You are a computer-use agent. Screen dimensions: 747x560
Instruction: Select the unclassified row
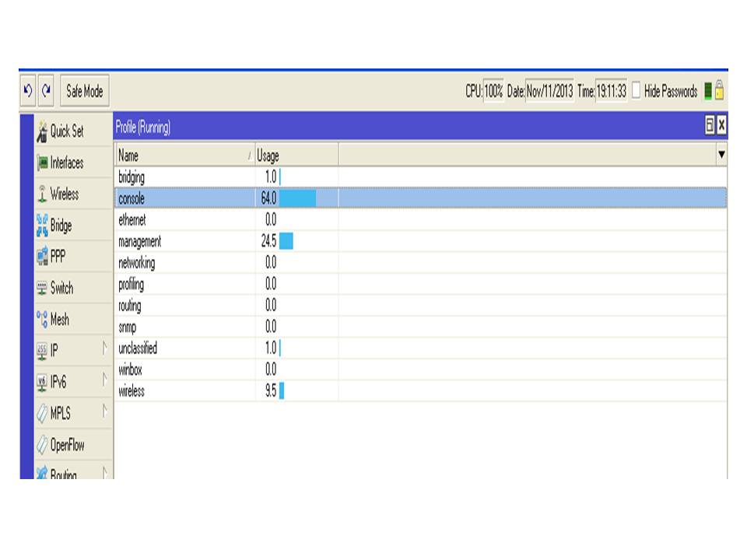(421, 348)
